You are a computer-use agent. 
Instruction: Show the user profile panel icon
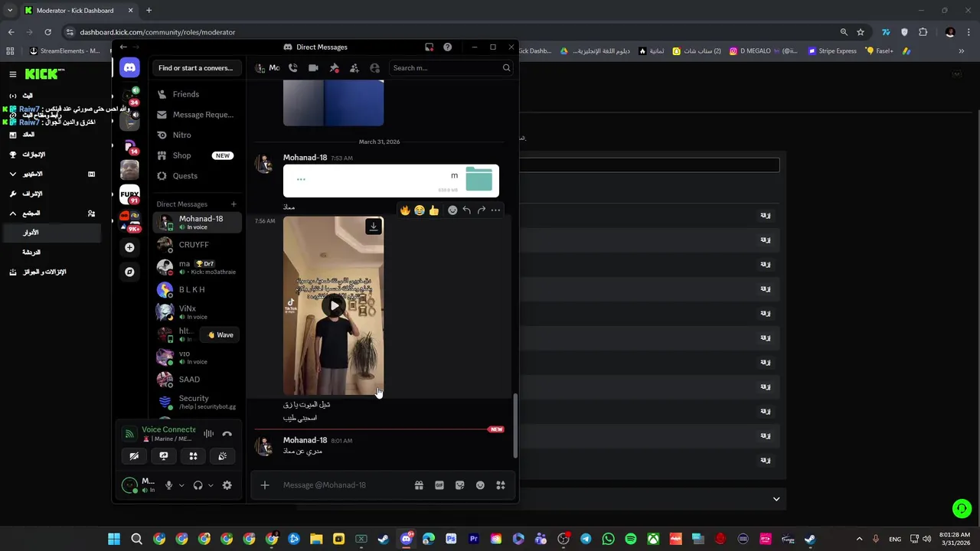(x=374, y=68)
